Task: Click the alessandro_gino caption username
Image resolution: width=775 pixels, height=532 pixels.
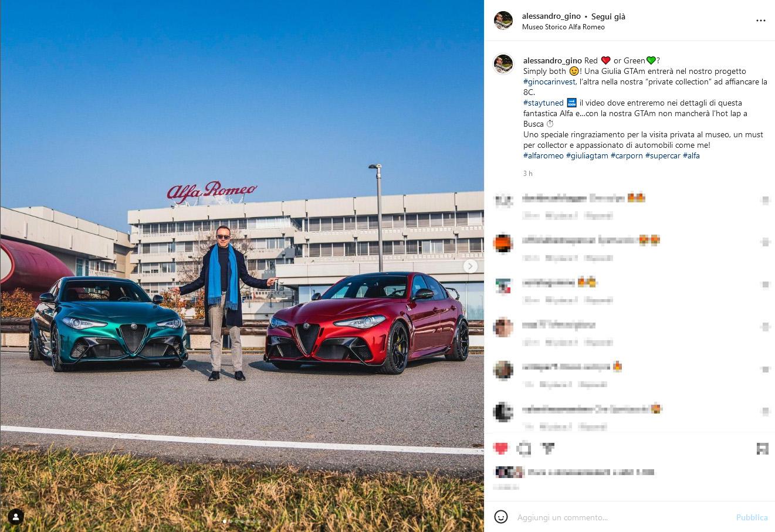Action: (x=553, y=60)
